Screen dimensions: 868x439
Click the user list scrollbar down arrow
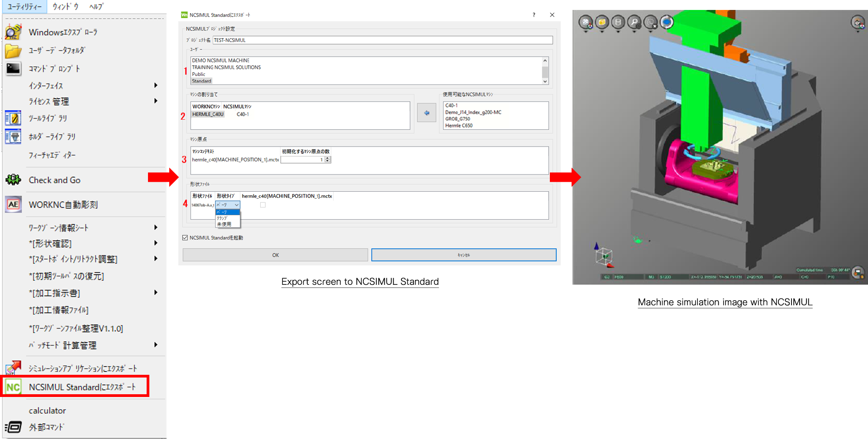click(x=545, y=81)
